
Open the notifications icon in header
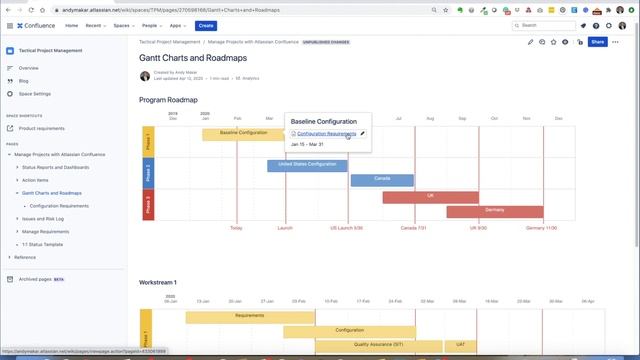click(x=583, y=26)
